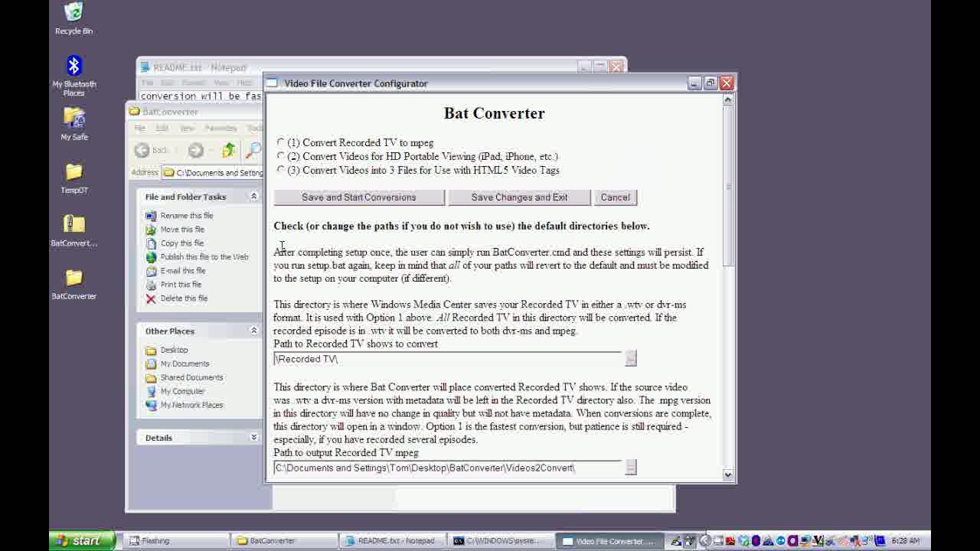980x551 pixels.
Task: Click Save and Start Conversions button
Action: (x=359, y=197)
